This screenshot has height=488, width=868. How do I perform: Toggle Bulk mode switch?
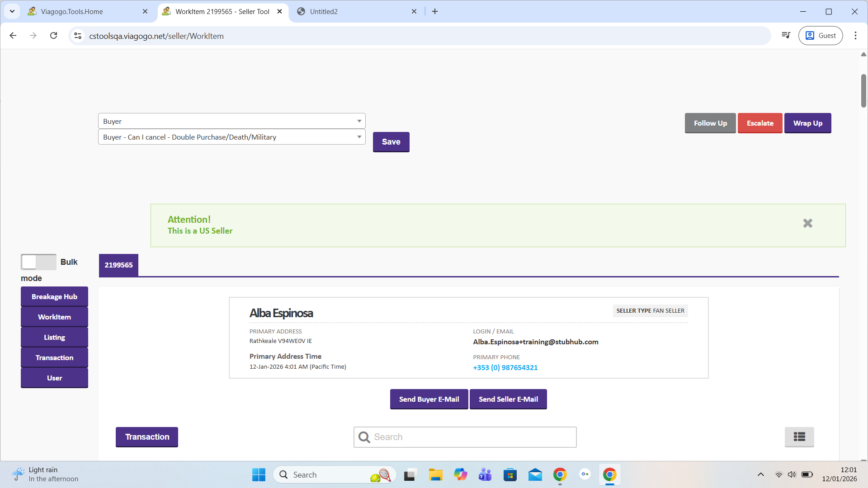[38, 262]
